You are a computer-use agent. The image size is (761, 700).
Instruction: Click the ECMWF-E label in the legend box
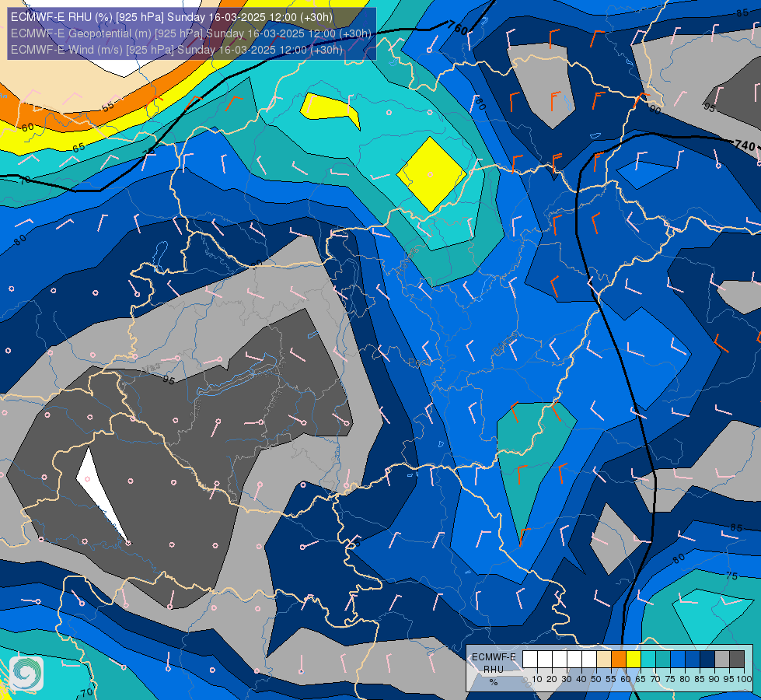coord(494,656)
